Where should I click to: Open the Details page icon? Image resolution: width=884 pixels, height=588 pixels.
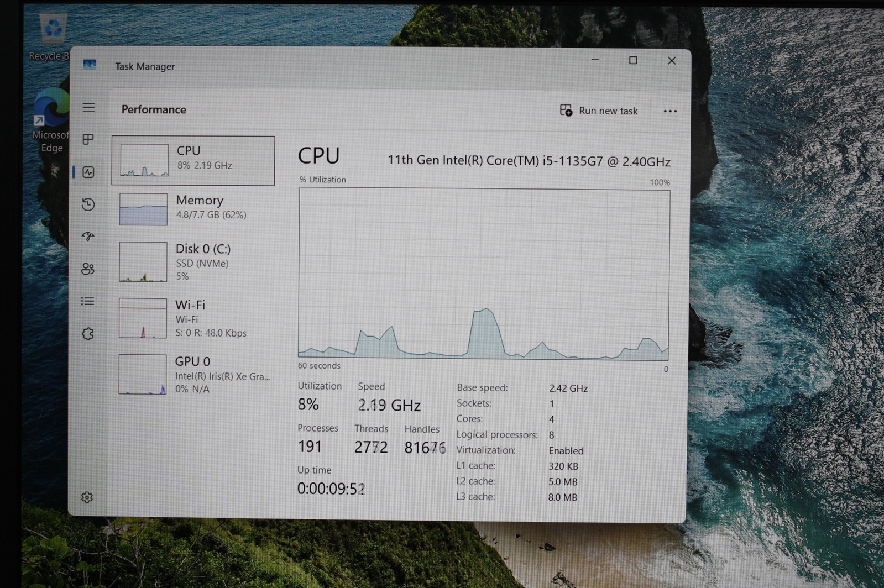pyautogui.click(x=87, y=301)
